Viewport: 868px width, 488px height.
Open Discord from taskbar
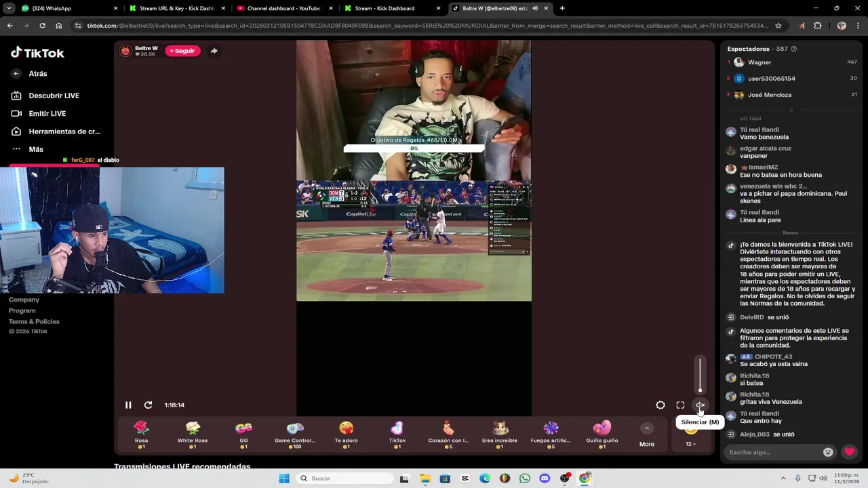(x=545, y=479)
